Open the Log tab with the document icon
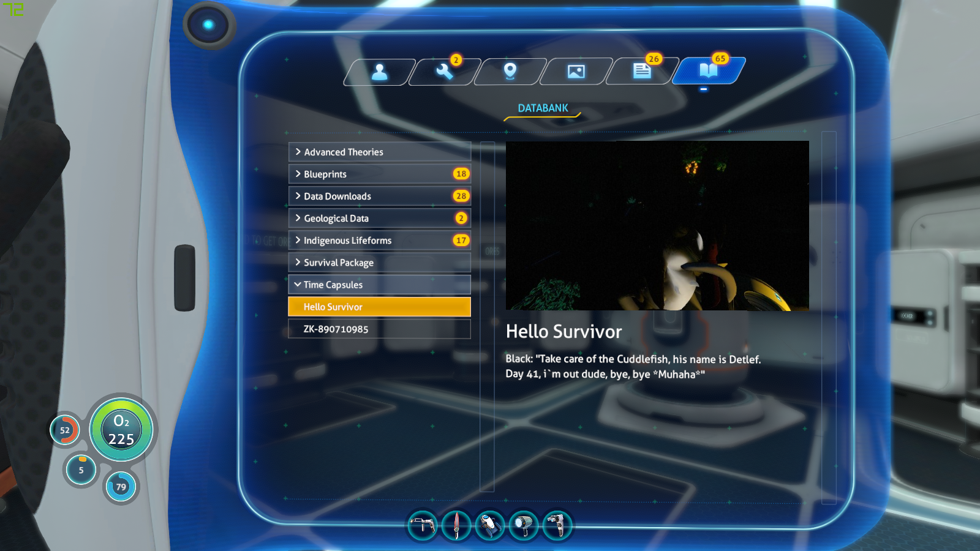 coord(642,72)
